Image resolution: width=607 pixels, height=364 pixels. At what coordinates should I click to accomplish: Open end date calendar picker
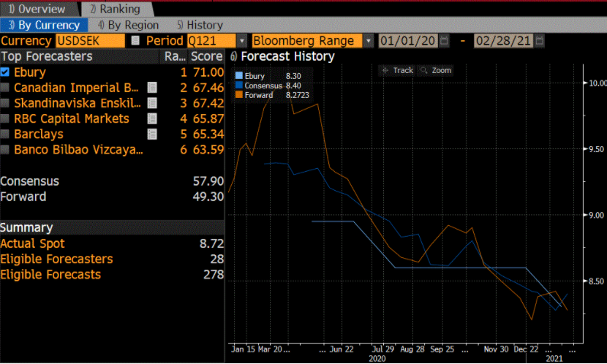[540, 40]
